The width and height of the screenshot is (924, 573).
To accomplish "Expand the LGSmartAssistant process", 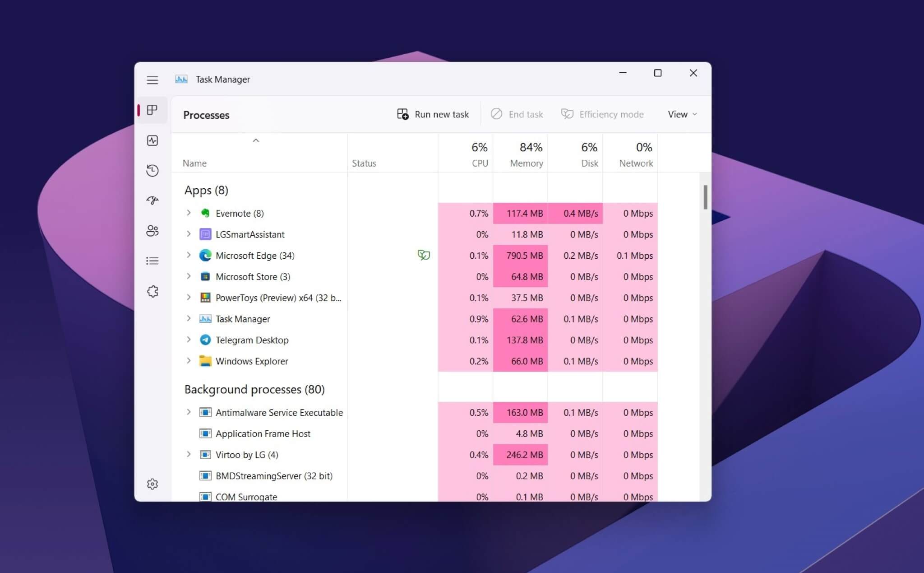I will point(189,234).
